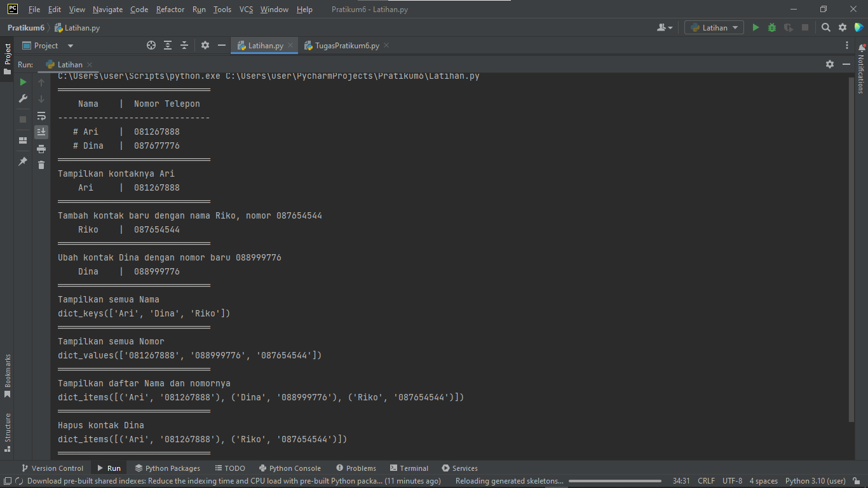Screen dimensions: 868x488
Task: Run with coverage icon in top toolbar
Action: tap(789, 27)
